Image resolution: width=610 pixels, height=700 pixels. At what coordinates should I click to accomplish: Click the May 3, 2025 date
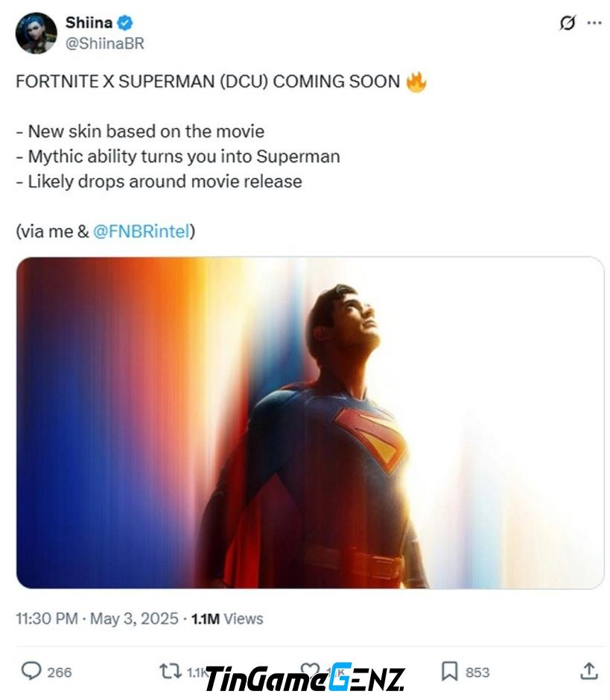tap(134, 619)
